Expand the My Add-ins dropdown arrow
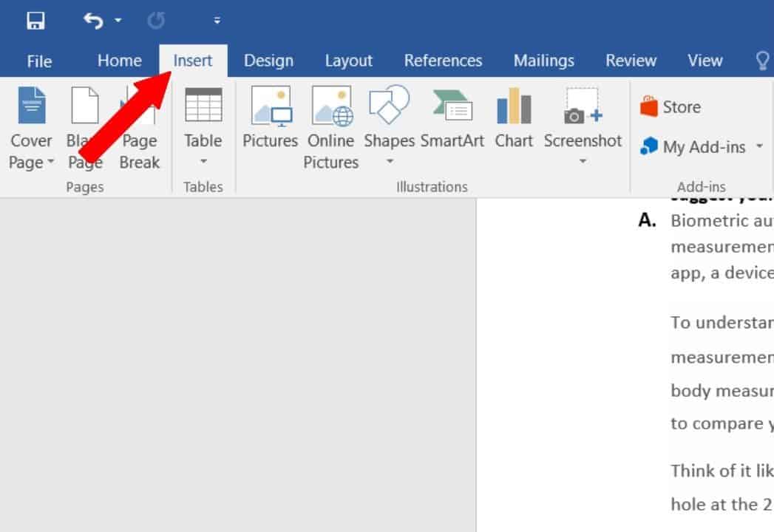774x532 pixels. (x=759, y=147)
